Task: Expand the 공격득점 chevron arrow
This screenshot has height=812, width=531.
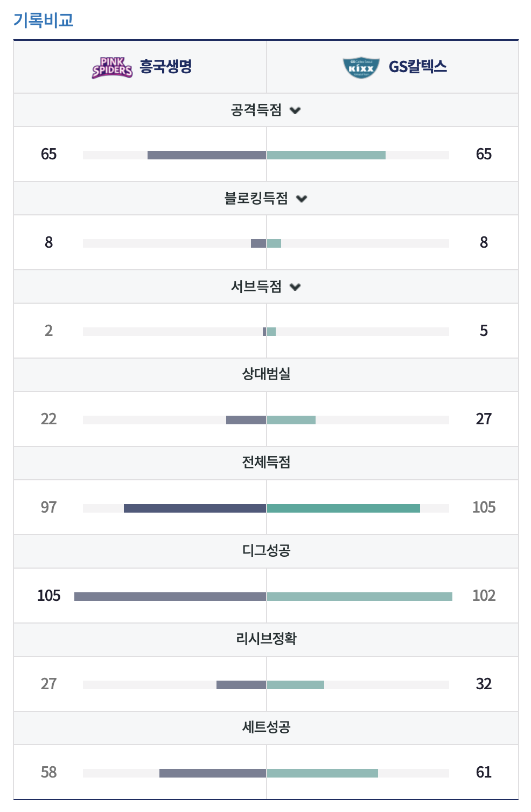Action: point(295,110)
